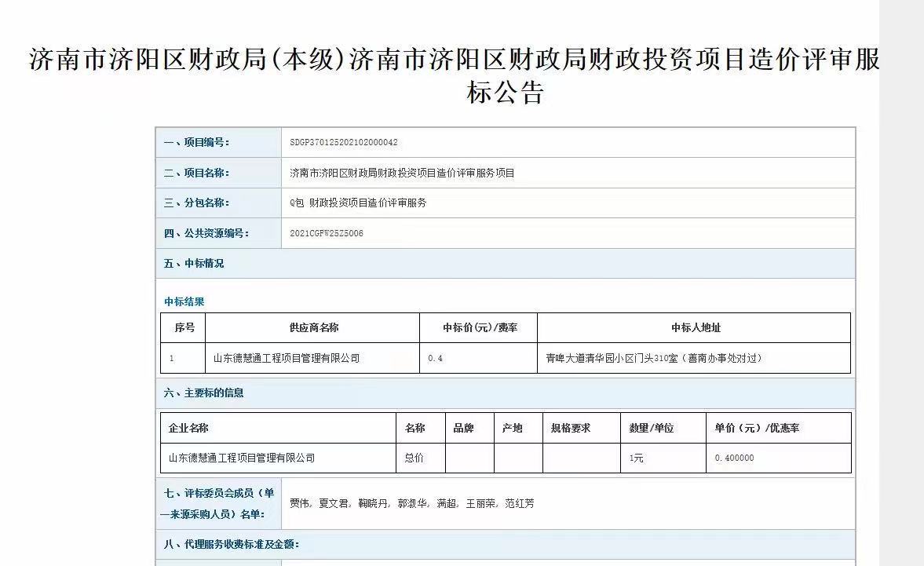Click the bidder address starting with 青啤大道
Image resolution: width=924 pixels, height=566 pixels.
(654, 358)
